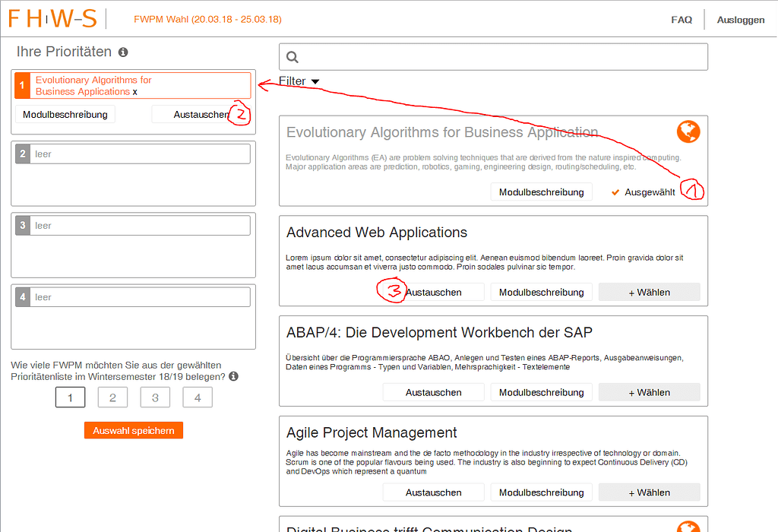The height and width of the screenshot is (532, 778).
Task: Select 1 as number of FWPM to take
Action: (x=70, y=397)
